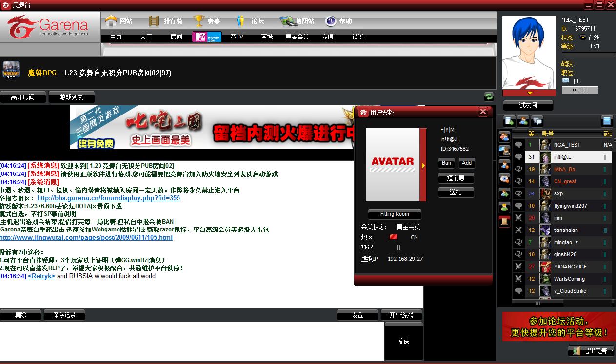Open the bbs.garena.cn forum link

coord(108,198)
